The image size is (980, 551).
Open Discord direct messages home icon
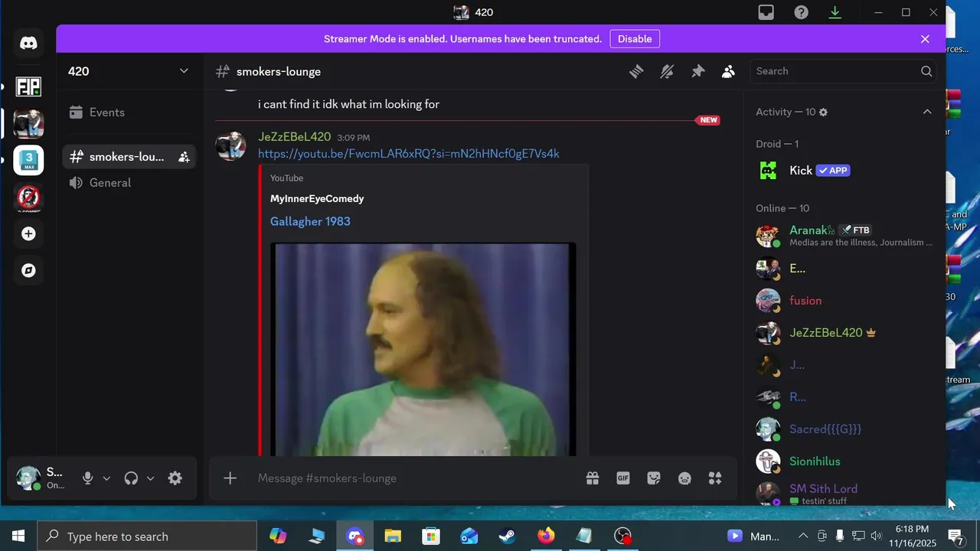pos(28,44)
